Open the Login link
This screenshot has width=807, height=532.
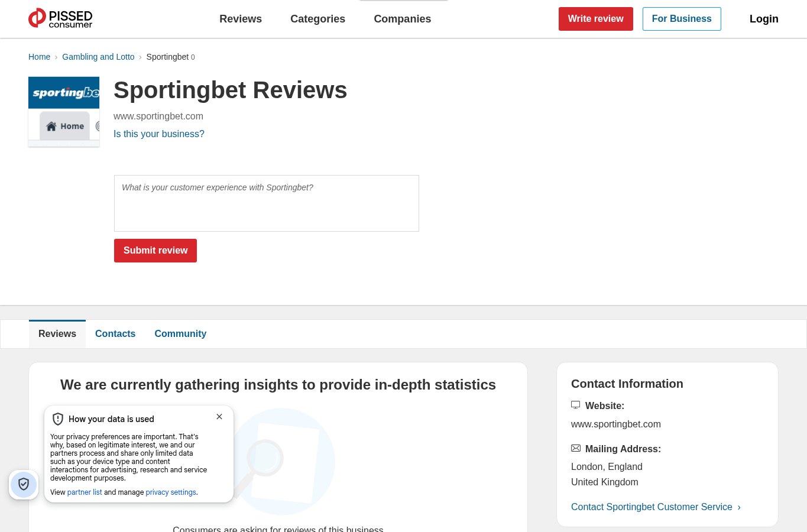(764, 19)
